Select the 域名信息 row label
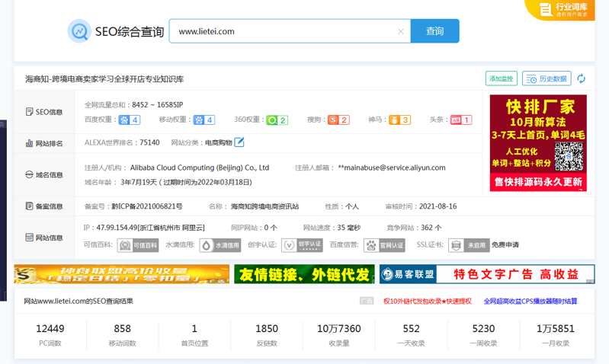Viewport: 609px width, 364px height. coord(44,174)
